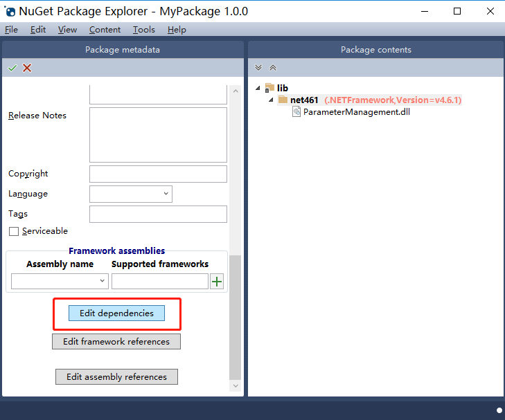Click the Assembly name column header
The image size is (505, 420).
(60, 264)
